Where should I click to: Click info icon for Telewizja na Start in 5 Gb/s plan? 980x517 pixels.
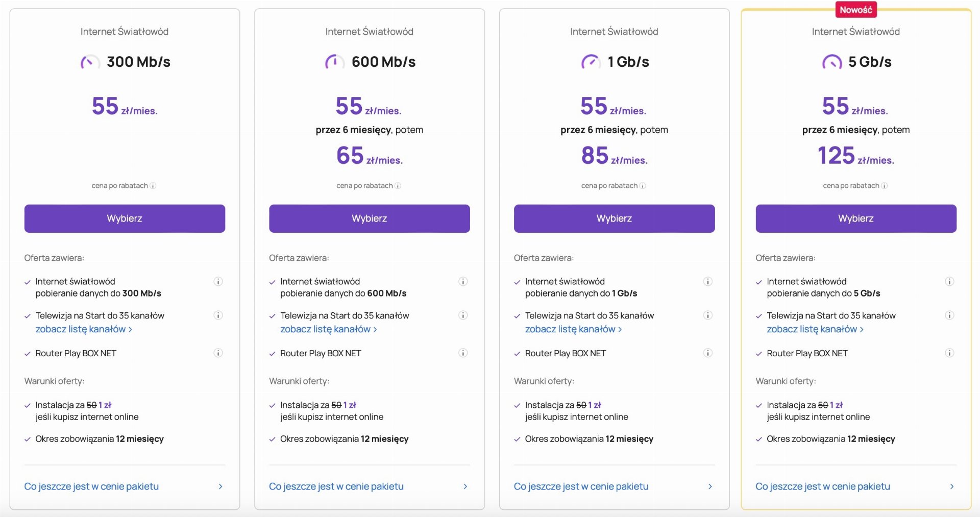click(x=949, y=315)
